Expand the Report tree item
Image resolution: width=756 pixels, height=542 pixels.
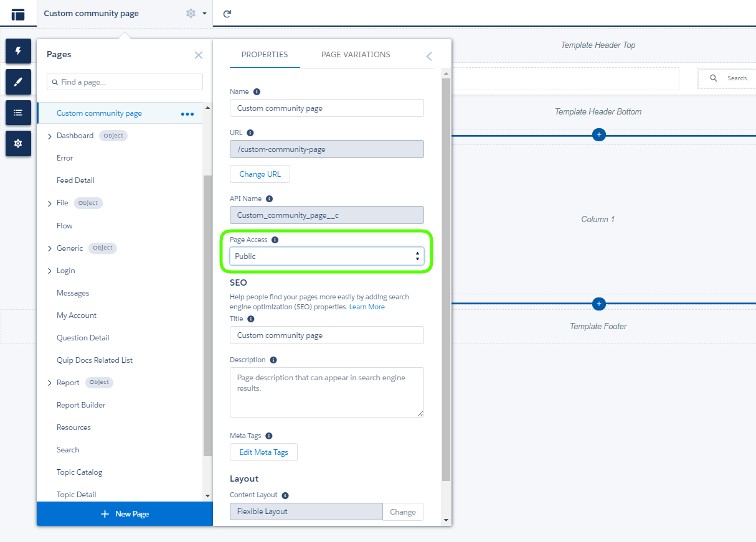pos(49,382)
